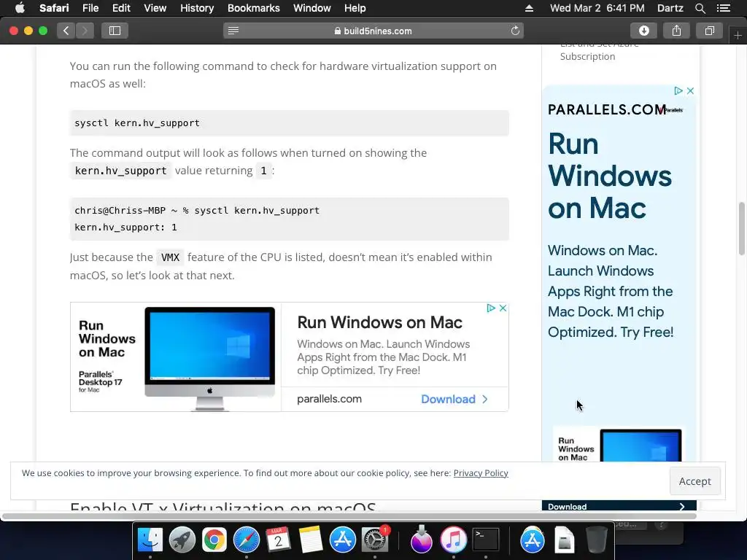Close the sidebar Parallels ad

pyautogui.click(x=690, y=90)
